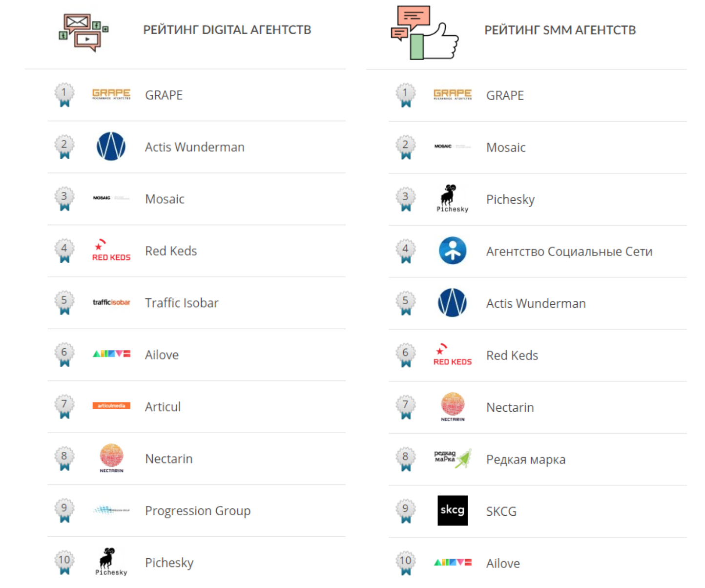The image size is (705, 588).
Task: Click Actis Wunderman logo in Digital rating
Action: (111, 147)
